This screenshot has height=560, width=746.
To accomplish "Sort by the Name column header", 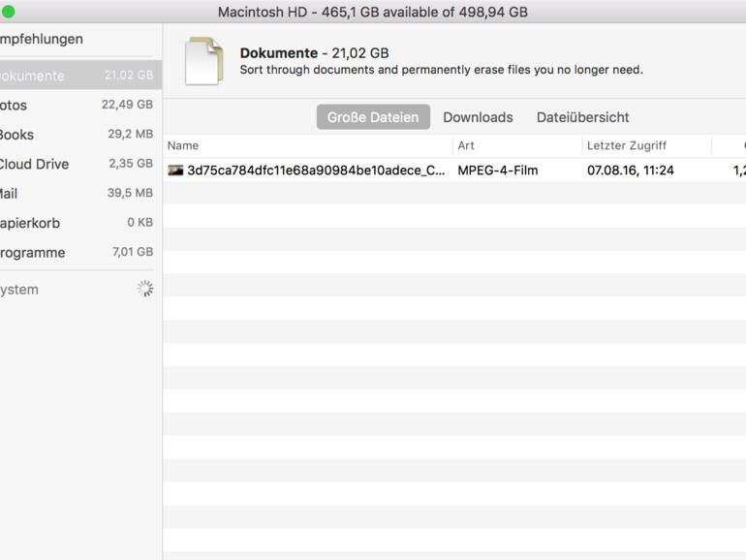I will (x=307, y=145).
